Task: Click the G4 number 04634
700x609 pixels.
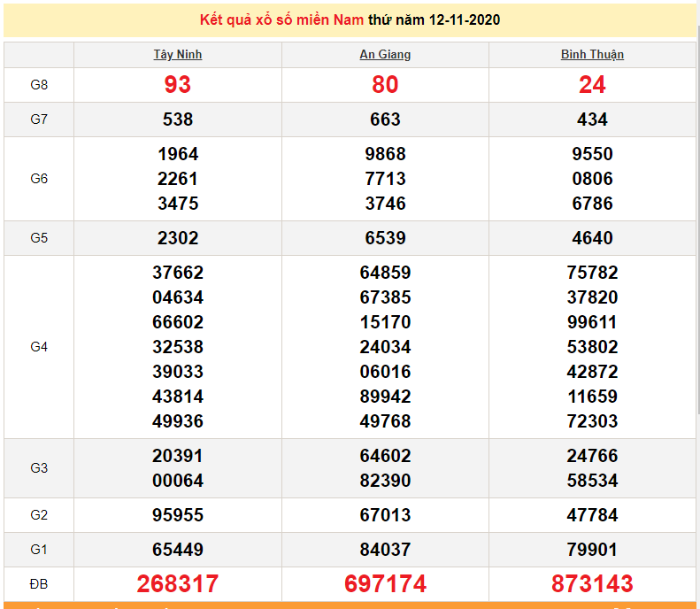Action: click(178, 297)
